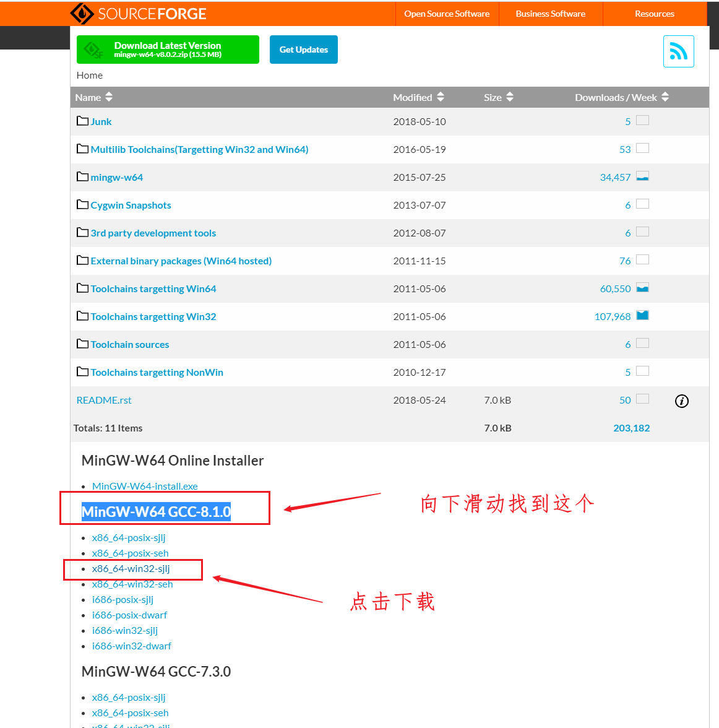Image resolution: width=719 pixels, height=728 pixels.
Task: Click the Toolchain sources folder icon
Action: 83,344
